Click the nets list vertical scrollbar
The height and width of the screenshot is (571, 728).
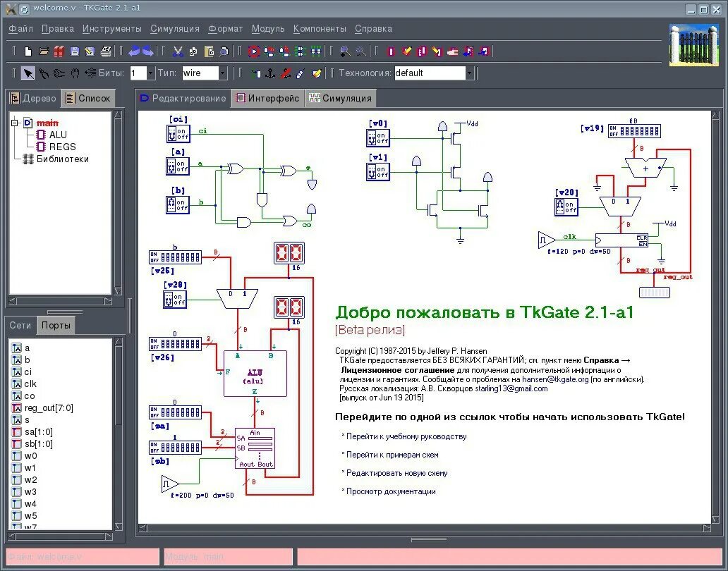point(118,434)
